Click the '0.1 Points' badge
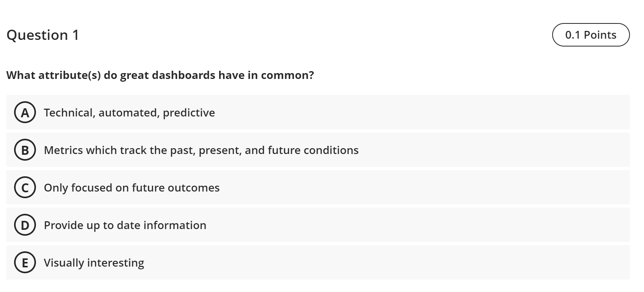The image size is (644, 292). pos(591,35)
